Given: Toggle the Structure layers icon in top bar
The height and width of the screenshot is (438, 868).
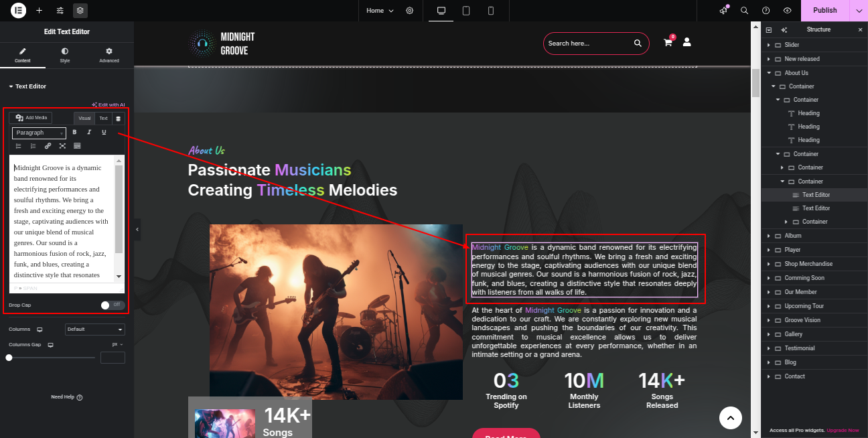Looking at the screenshot, I should click(x=80, y=10).
